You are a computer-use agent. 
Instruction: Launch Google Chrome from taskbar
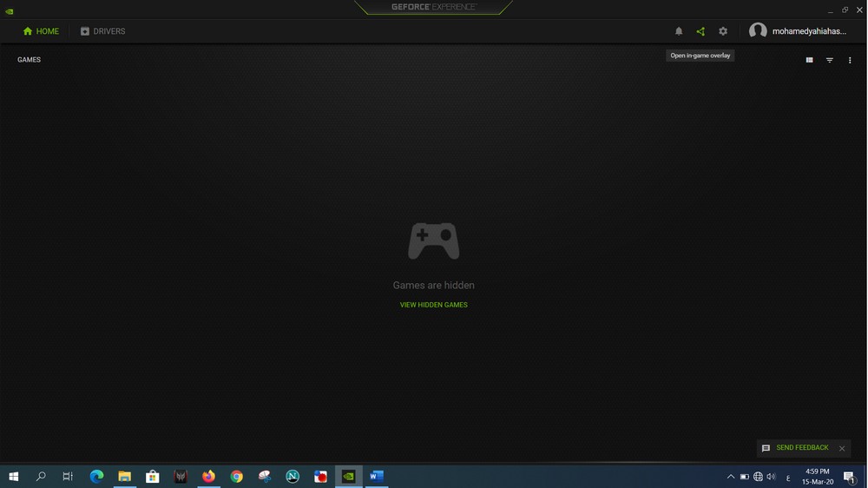pos(236,477)
